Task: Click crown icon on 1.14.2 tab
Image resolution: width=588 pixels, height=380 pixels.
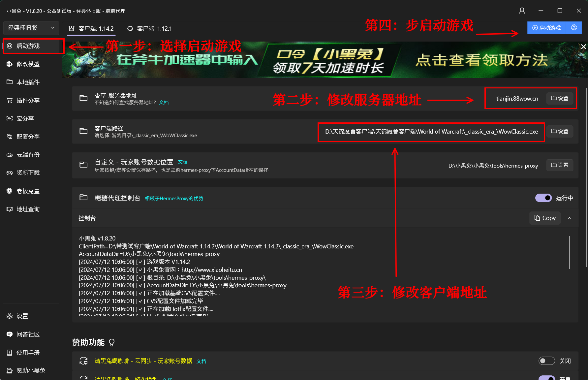Action: 71,29
